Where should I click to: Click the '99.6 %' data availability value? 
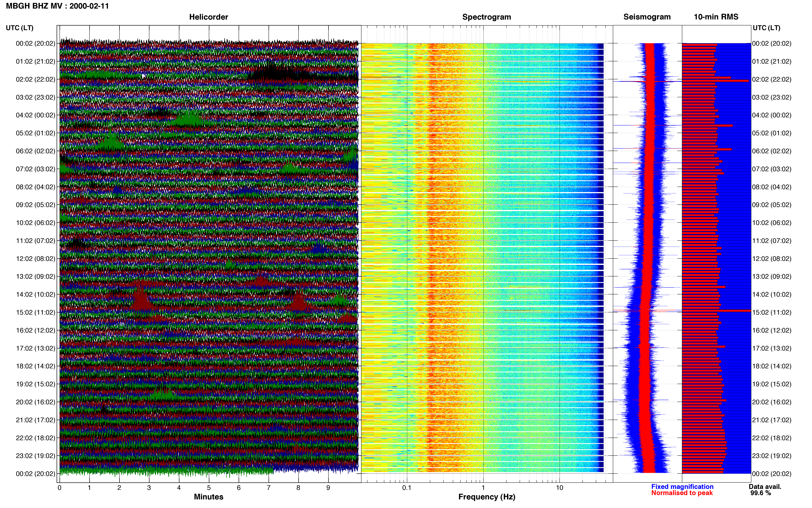pos(761,493)
